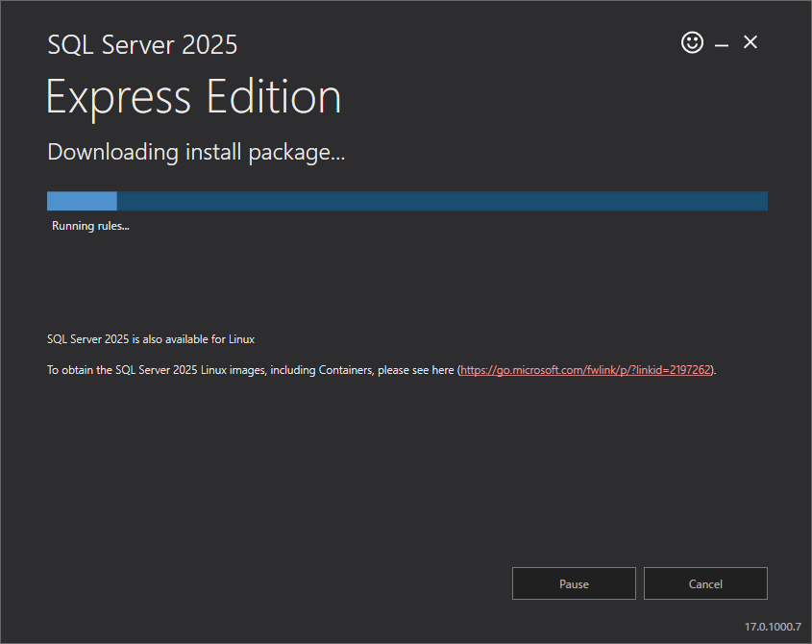This screenshot has width=812, height=644.
Task: Click the empty title bar area left of the smiley
Action: [x=480, y=43]
